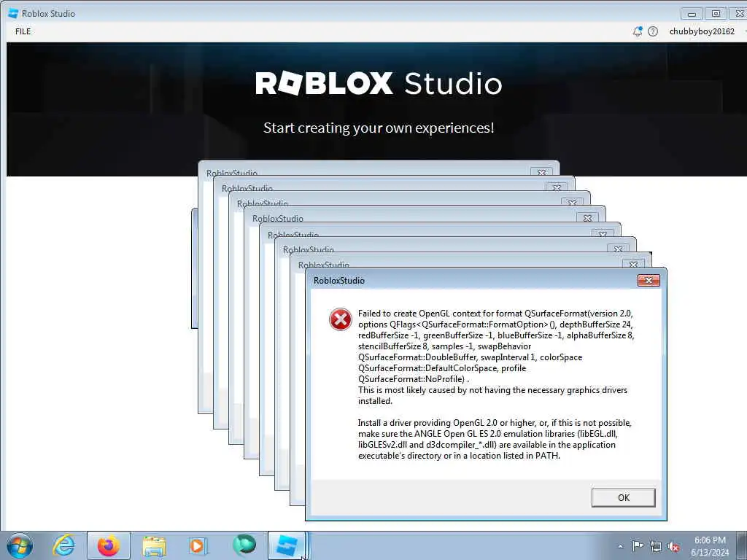Show hidden system tray icons
Image resolution: width=747 pixels, height=560 pixels.
coord(620,546)
